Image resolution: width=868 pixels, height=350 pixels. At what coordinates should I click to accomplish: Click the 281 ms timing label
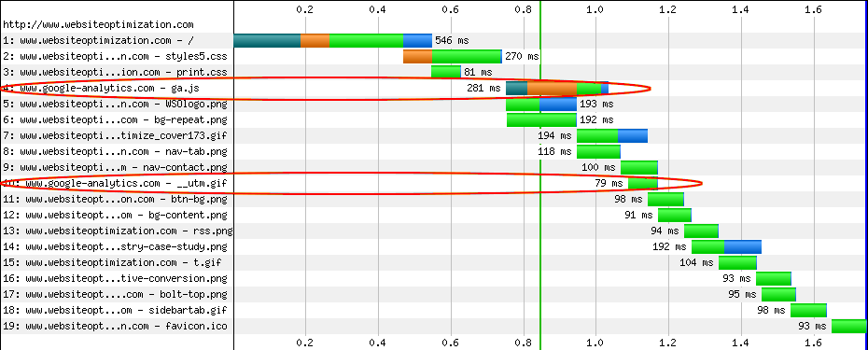click(x=483, y=88)
